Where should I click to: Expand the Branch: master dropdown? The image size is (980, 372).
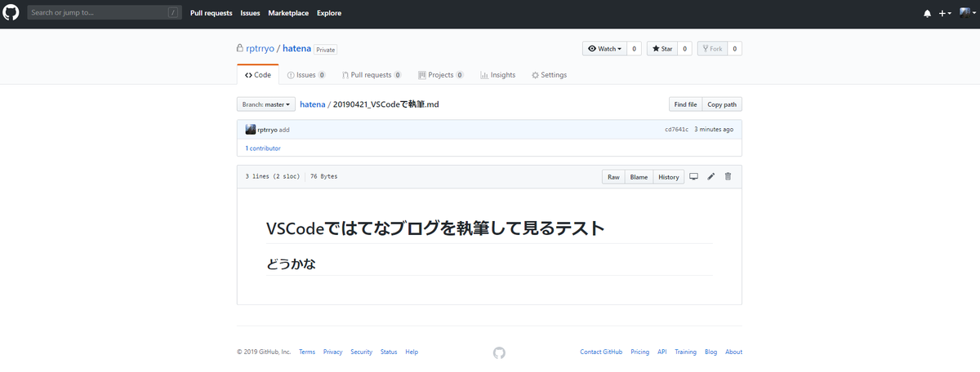coord(266,104)
